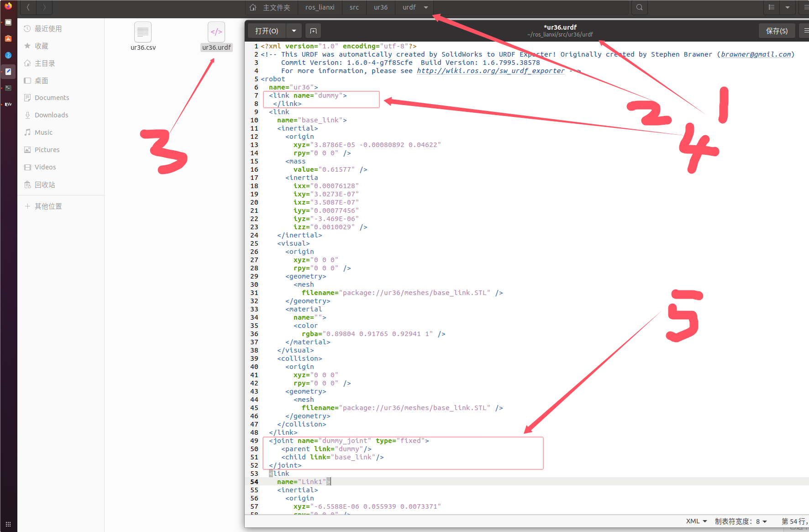Open Ubuntu Software from the dock
Screen dimensions: 809x532
[x=8, y=39]
